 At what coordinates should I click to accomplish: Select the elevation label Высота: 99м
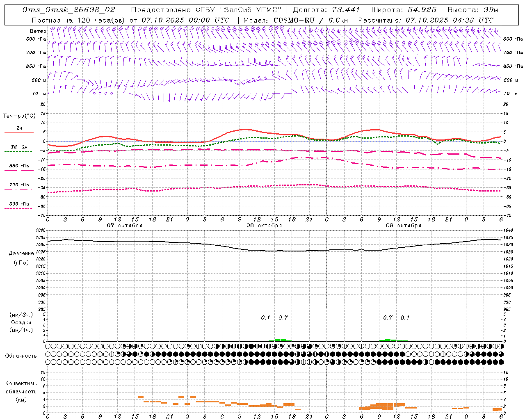[473, 10]
